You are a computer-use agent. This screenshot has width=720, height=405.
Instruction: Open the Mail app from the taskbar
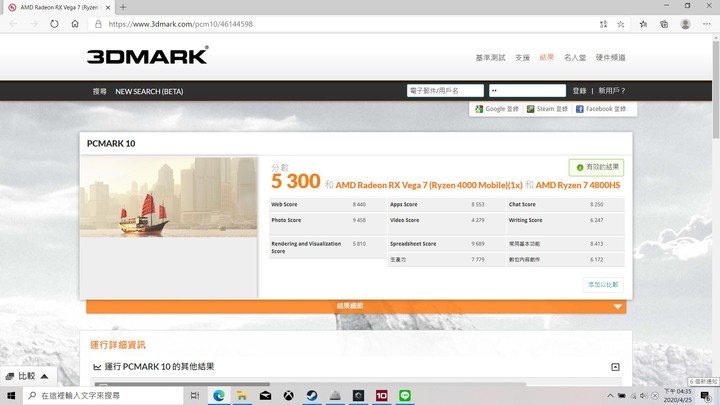(265, 395)
